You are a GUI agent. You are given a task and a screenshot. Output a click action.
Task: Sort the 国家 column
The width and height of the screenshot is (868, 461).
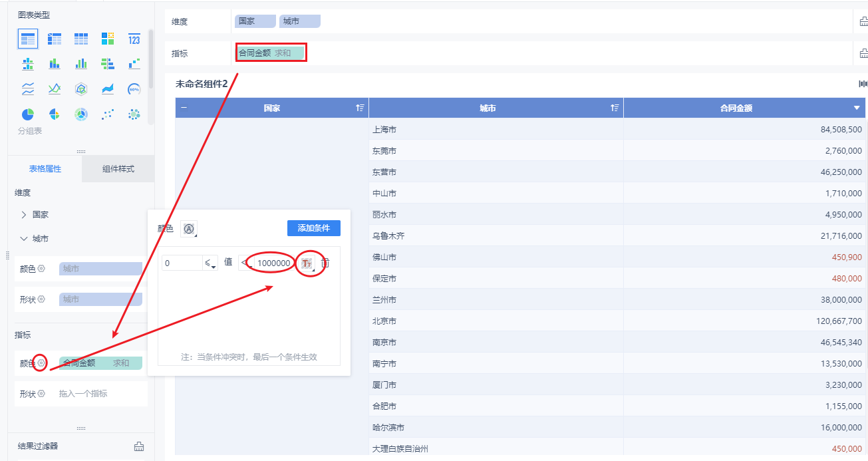click(x=360, y=108)
